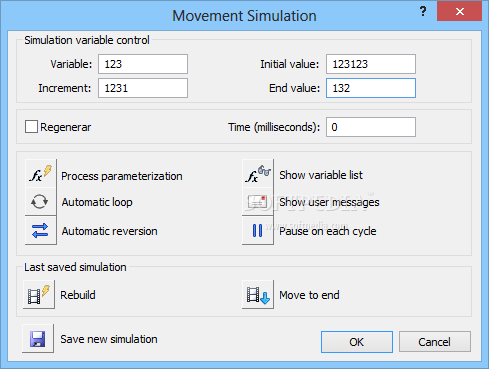489x369 pixels.
Task: Focus the End value input field
Action: tap(371, 88)
